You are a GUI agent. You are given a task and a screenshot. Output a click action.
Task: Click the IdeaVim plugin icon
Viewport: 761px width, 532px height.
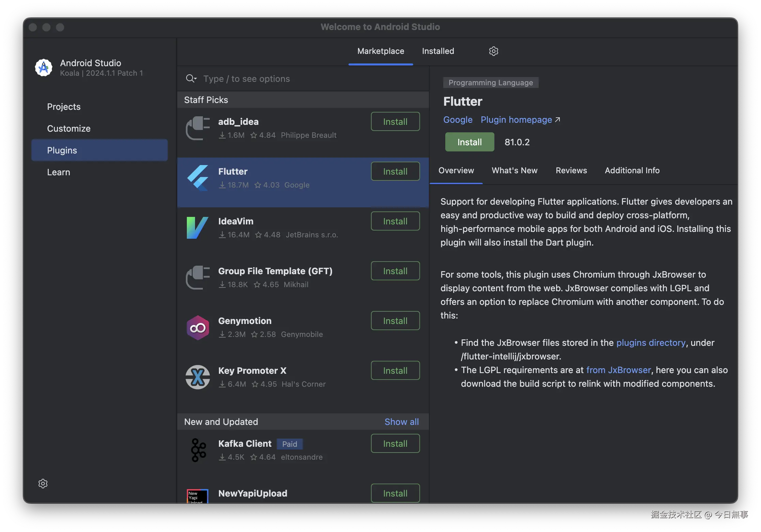pyautogui.click(x=198, y=228)
